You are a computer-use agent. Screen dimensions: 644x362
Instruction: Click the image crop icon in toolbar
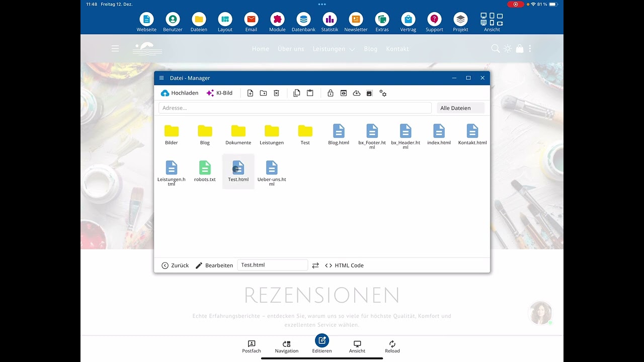pos(369,93)
